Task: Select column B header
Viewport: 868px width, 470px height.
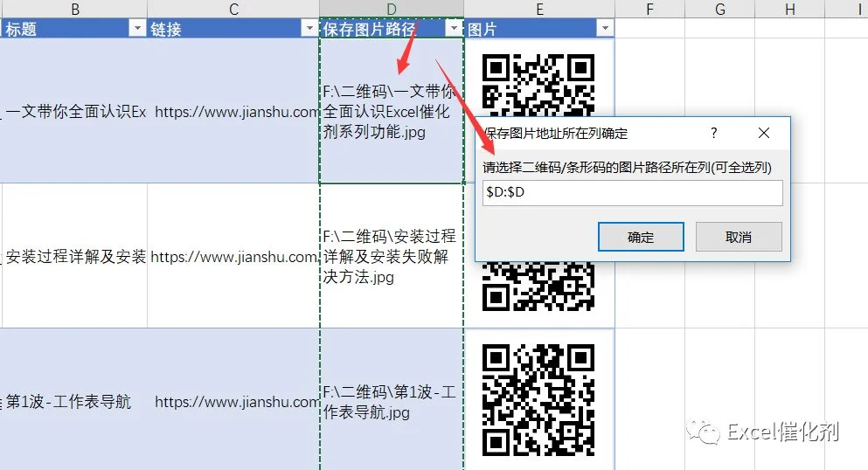Action: (74, 9)
